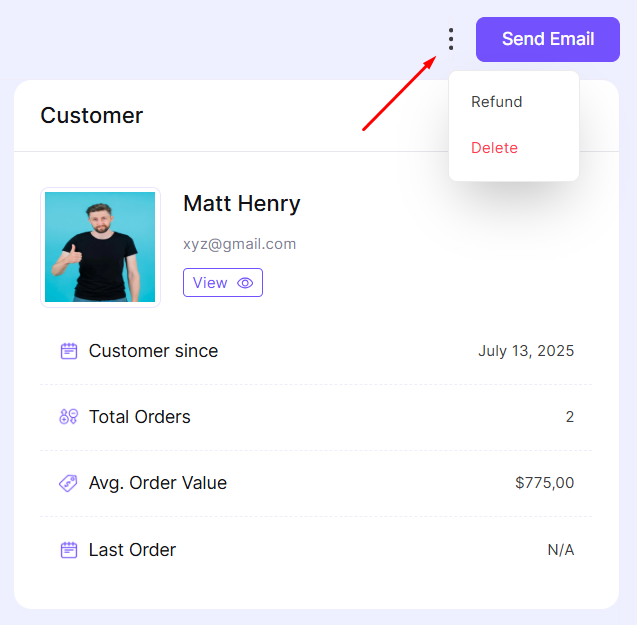This screenshot has width=637, height=625.
Task: Click the July 13, 2025 date value
Action: 526,351
